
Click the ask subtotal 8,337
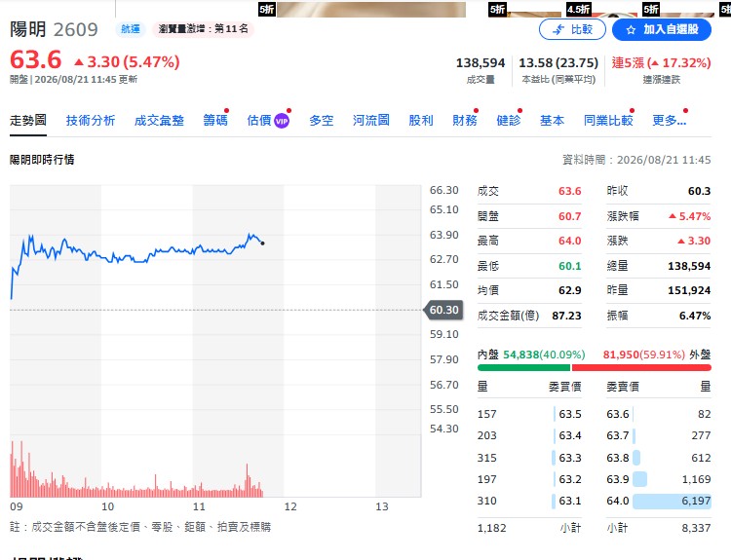coord(696,528)
